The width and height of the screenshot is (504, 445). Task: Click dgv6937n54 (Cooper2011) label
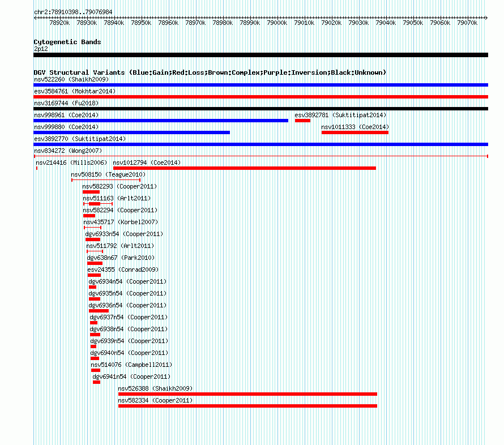pyautogui.click(x=129, y=317)
